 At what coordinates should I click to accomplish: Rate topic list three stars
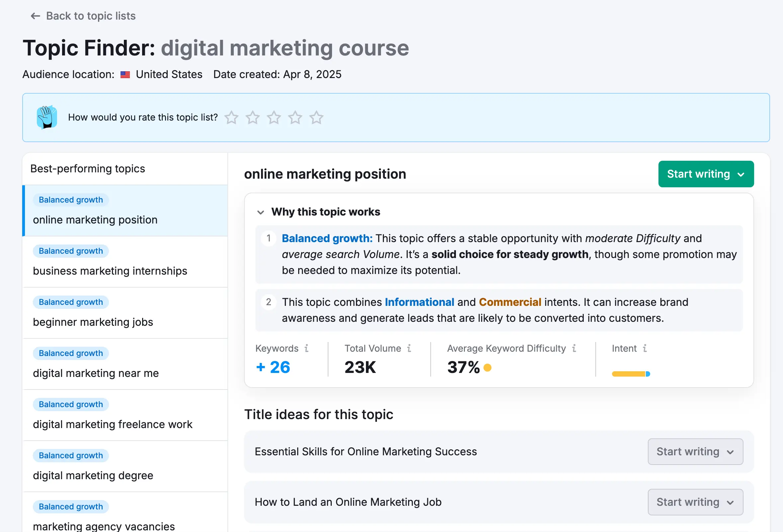[274, 118]
